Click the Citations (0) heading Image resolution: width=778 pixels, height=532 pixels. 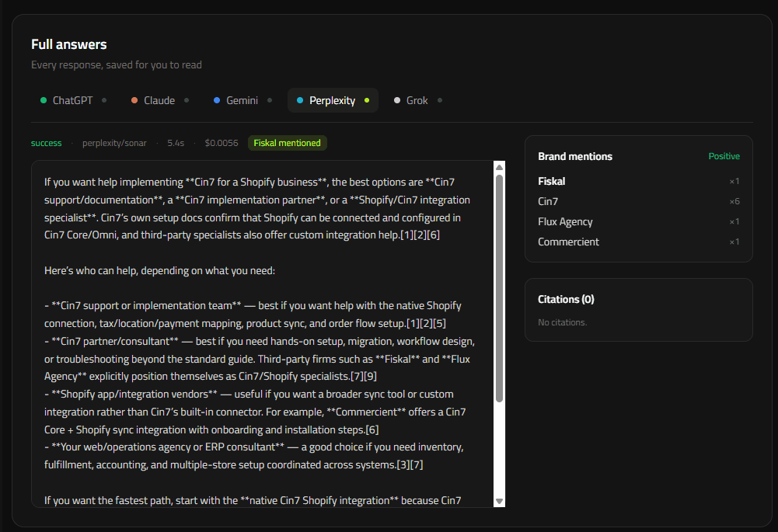pos(566,300)
